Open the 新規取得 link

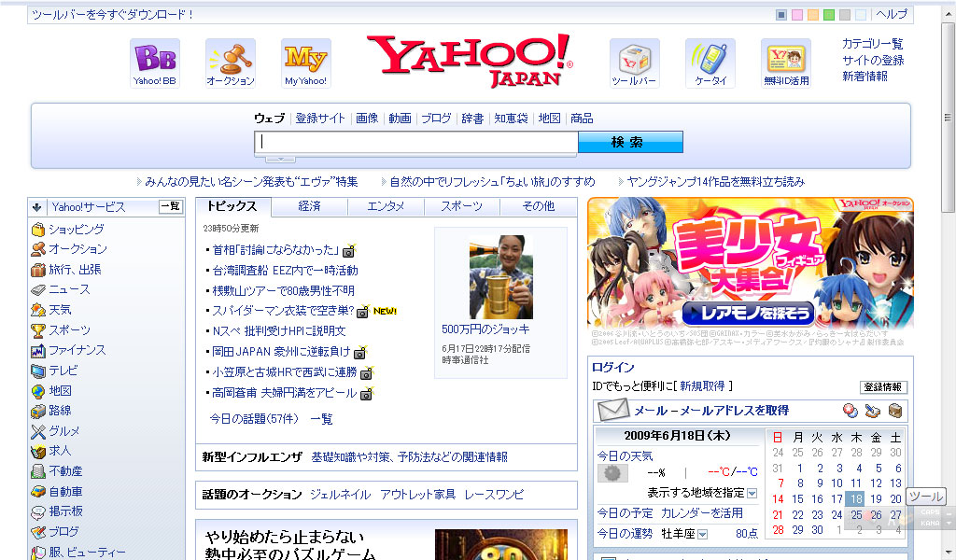coord(702,385)
